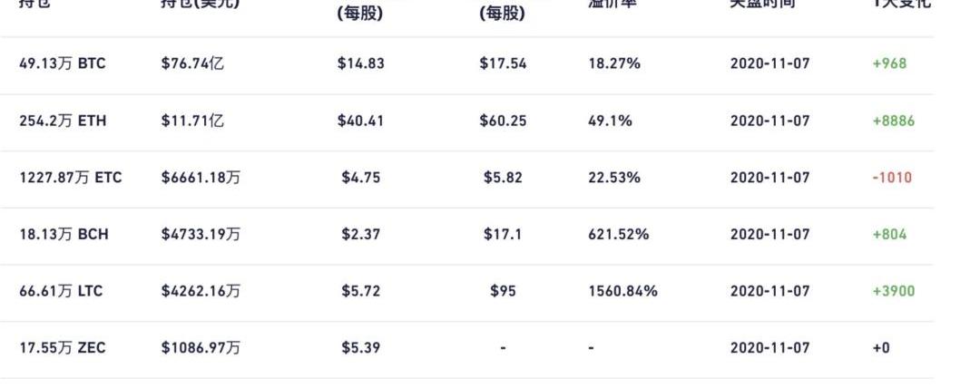Select the 17.55万 ZEC holdings cell

[63, 348]
